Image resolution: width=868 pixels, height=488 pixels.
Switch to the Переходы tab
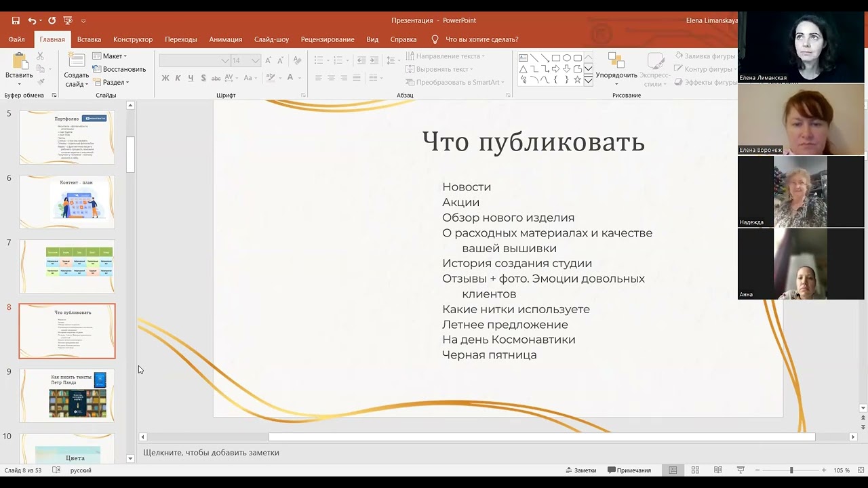(x=180, y=39)
